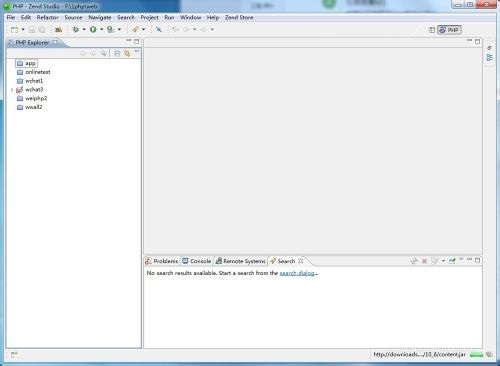500x366 pixels.
Task: Maximize the PHP Explorer panel
Action: point(137,42)
